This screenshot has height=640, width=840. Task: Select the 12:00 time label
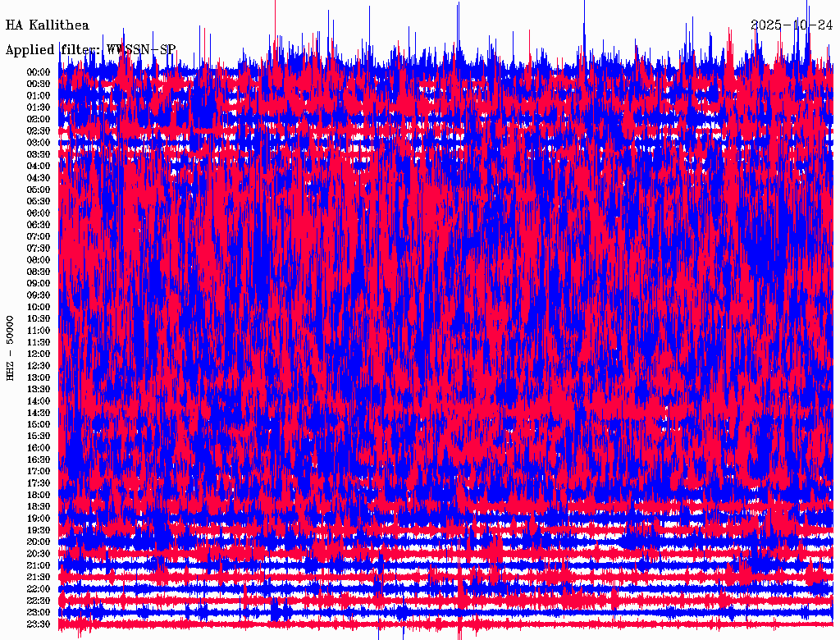(39, 354)
